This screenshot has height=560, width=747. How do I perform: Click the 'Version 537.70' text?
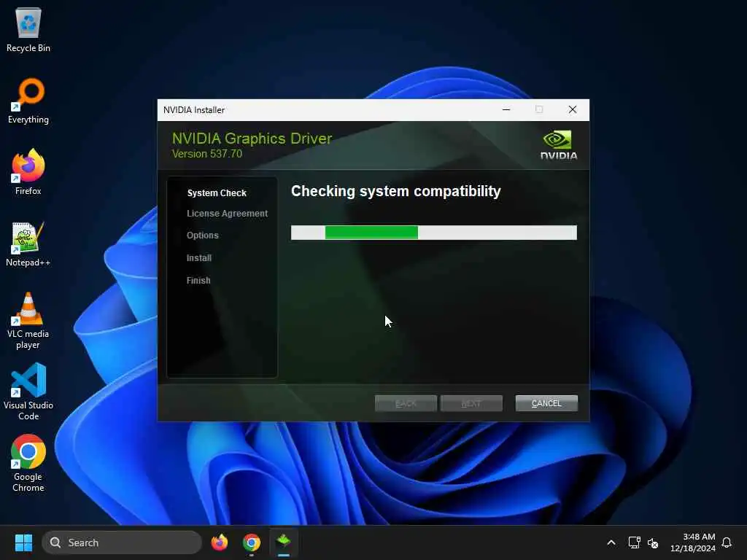click(x=206, y=154)
